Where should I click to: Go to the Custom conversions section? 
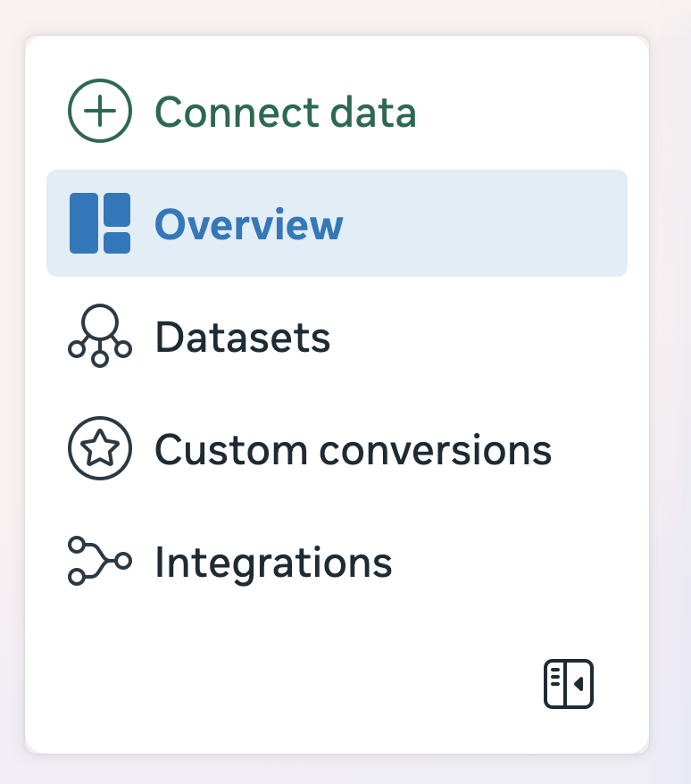coord(354,450)
